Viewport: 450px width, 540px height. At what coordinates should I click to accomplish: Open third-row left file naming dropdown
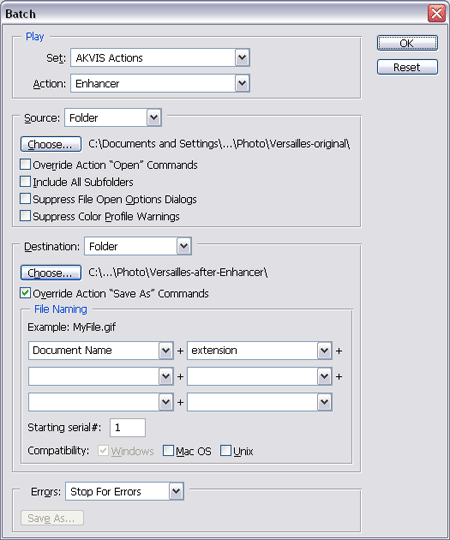click(x=101, y=402)
